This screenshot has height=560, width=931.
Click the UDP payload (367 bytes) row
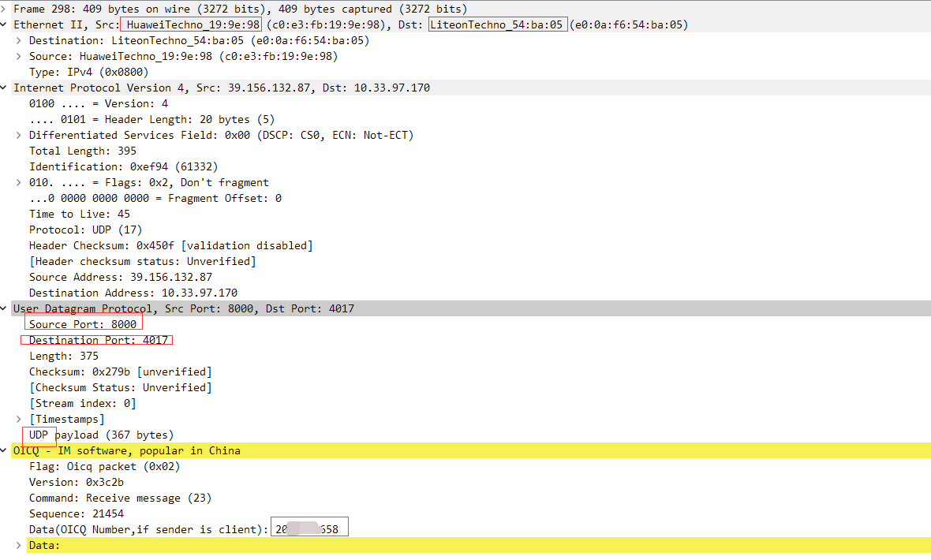tap(101, 435)
